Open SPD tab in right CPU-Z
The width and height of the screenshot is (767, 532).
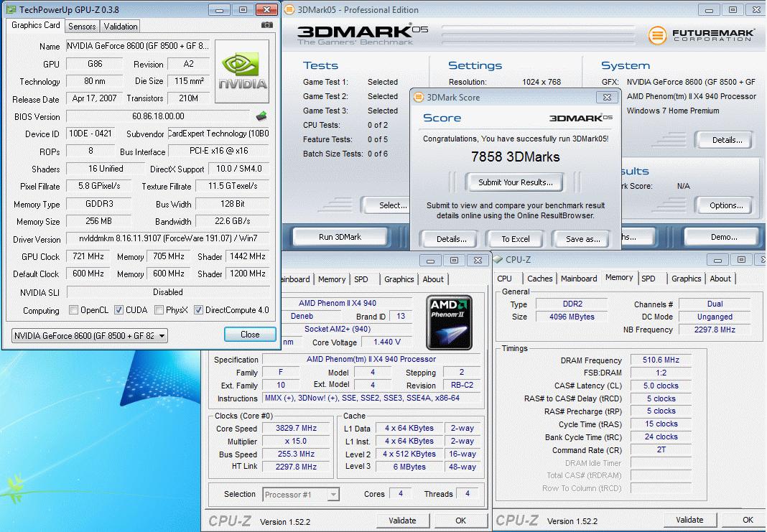[x=648, y=279]
